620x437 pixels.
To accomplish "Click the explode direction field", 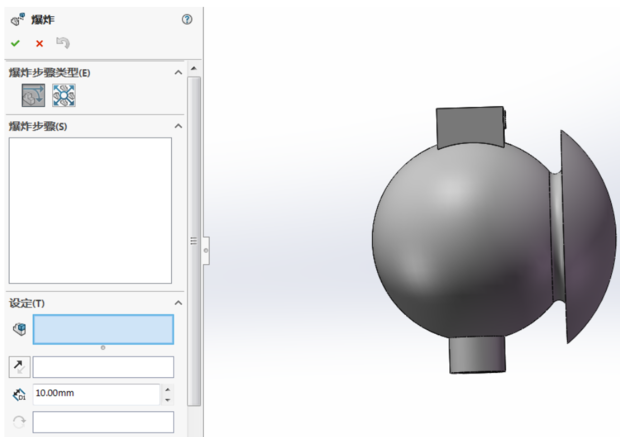I will pyautogui.click(x=103, y=367).
